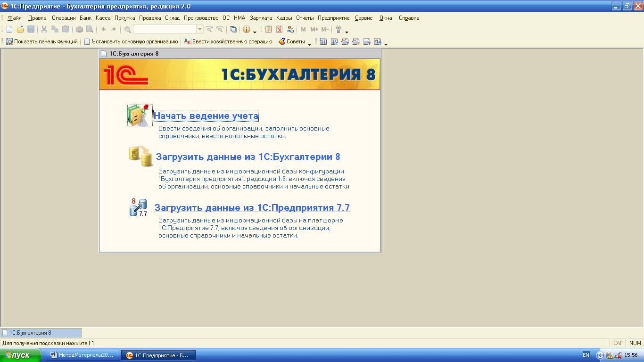The image size is (644, 362).
Task: Click the copy icon in the toolbar
Action: [x=55, y=29]
